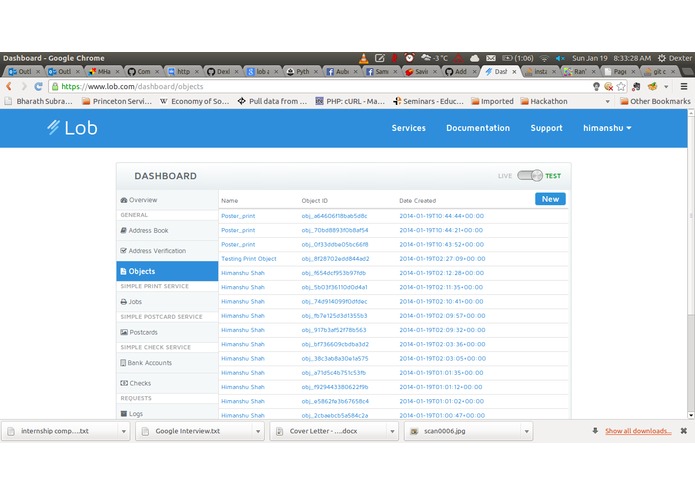The height and width of the screenshot is (494, 695).
Task: Close the Dashboard browser tab
Action: (x=514, y=72)
